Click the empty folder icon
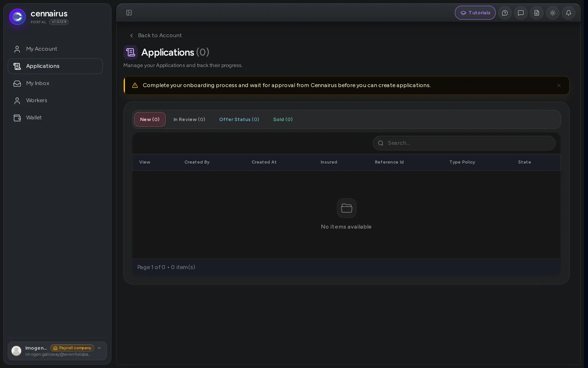Image resolution: width=588 pixels, height=368 pixels. coord(347,208)
